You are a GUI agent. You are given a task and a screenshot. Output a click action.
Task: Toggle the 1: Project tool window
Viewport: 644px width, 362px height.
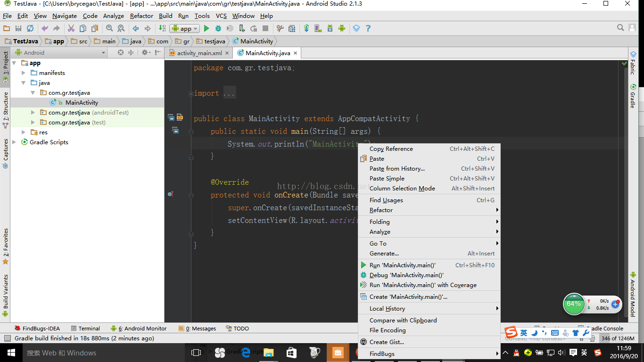click(x=6, y=66)
